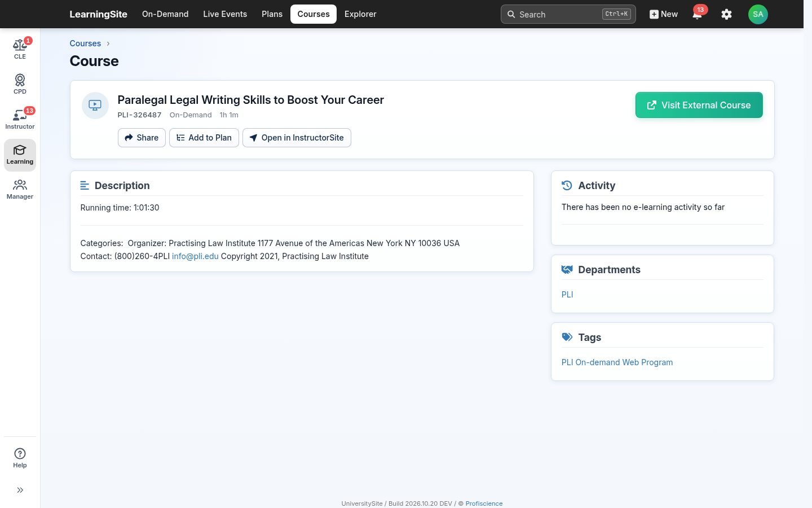Screen dimensions: 812x508
Task: Click the info@pli.edu email link
Action: 195,256
